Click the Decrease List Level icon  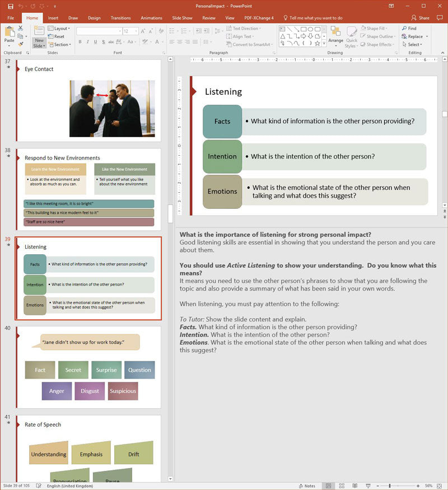(198, 31)
